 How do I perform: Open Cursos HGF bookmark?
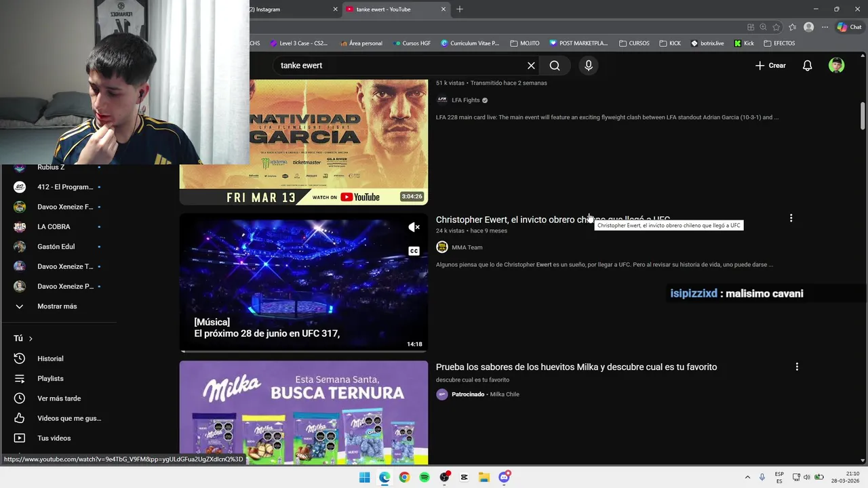411,43
